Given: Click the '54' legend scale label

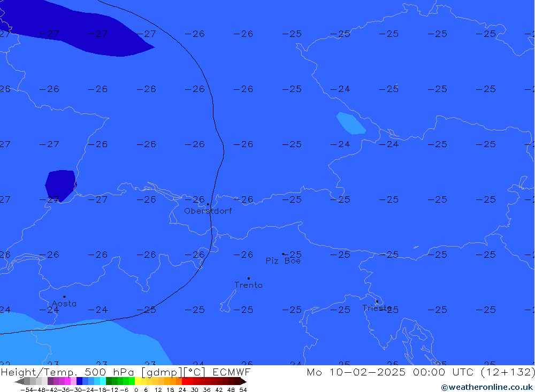Looking at the screenshot, I should point(243,390).
